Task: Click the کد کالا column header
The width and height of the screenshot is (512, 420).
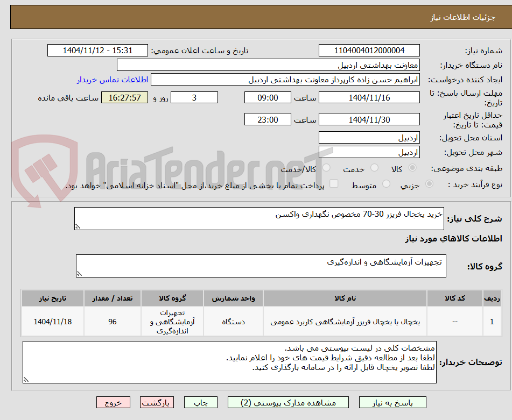Action: tap(455, 298)
